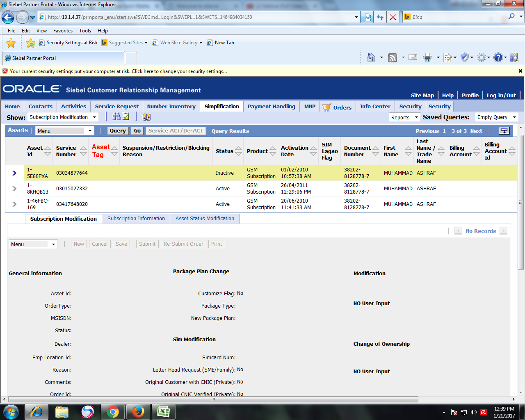Click the Safety shield icon

tap(464, 57)
